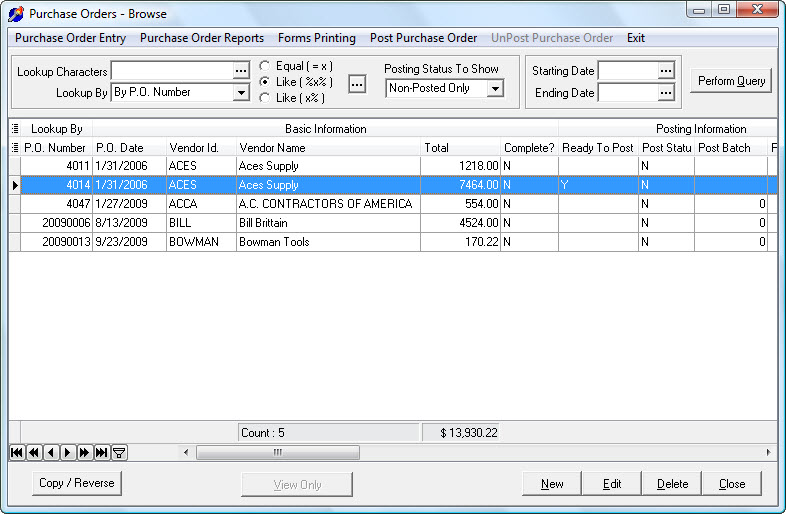This screenshot has height=514, width=786.
Task: Click Bill Brittain vendor name cell
Action: point(328,223)
